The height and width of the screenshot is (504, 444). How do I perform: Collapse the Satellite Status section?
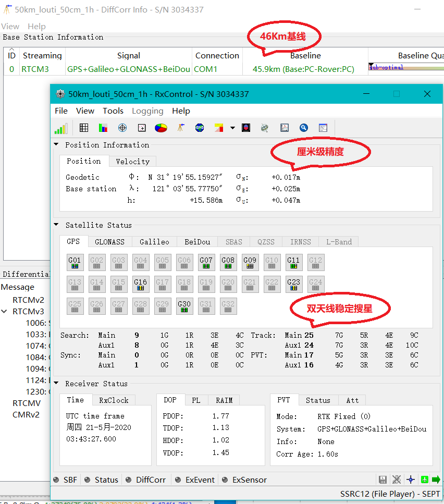[56, 225]
